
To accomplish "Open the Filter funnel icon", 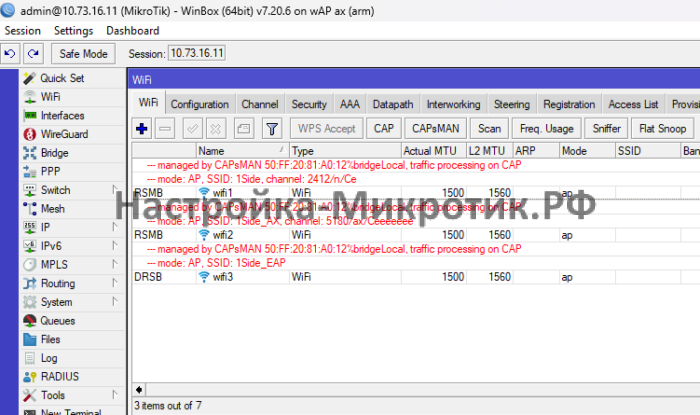I will pyautogui.click(x=272, y=129).
